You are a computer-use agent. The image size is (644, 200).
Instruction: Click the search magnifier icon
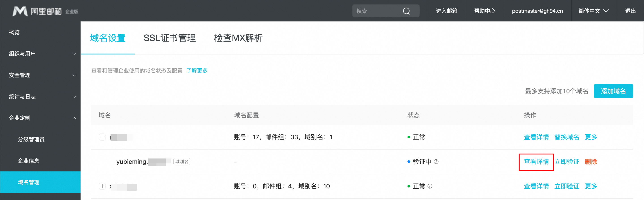[x=406, y=11]
